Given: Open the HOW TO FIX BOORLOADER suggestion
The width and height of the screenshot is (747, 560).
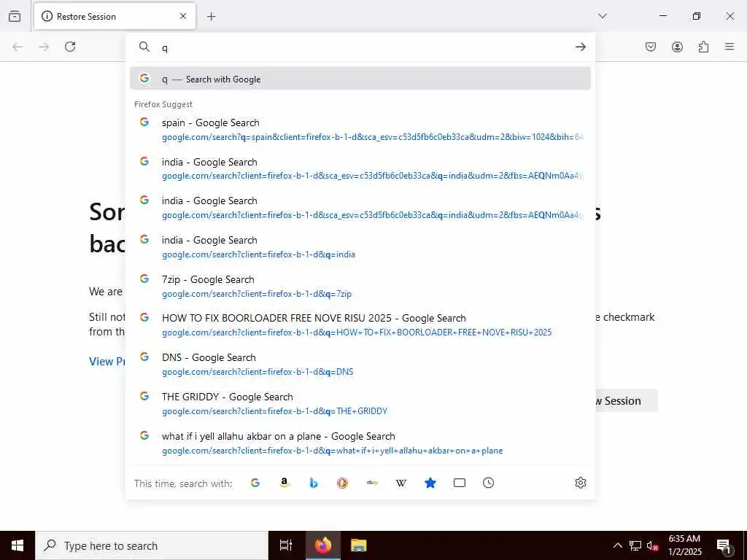Looking at the screenshot, I should coord(360,324).
